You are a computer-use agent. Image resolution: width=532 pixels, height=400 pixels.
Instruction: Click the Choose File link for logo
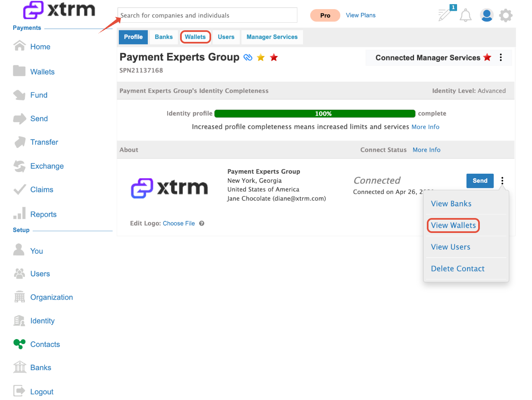point(179,223)
